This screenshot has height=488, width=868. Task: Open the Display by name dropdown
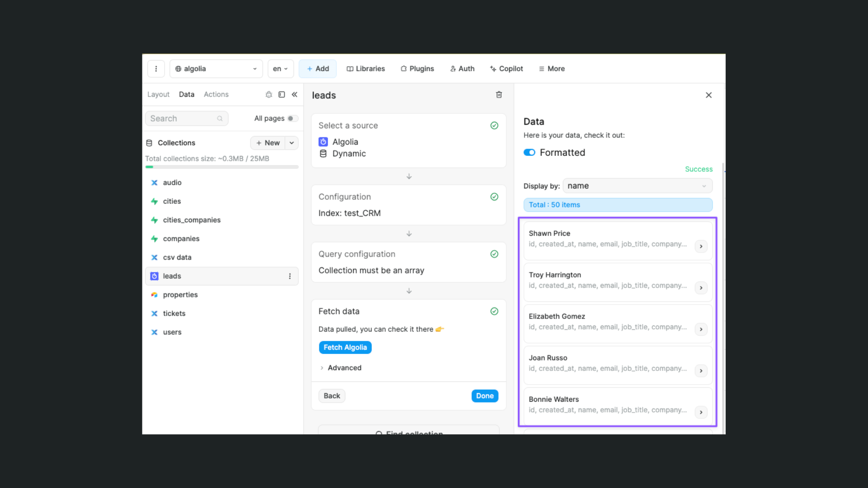(637, 186)
